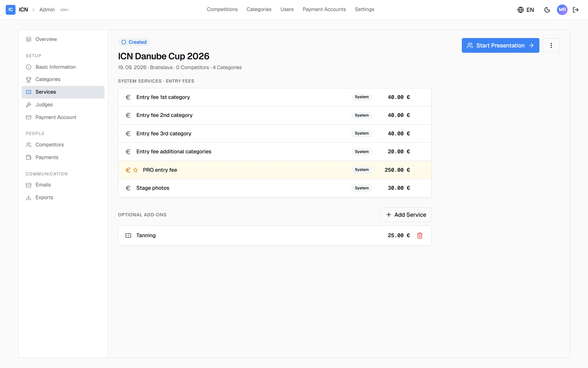Click the Payment Account card icon
The width and height of the screenshot is (588, 368).
pyautogui.click(x=29, y=117)
